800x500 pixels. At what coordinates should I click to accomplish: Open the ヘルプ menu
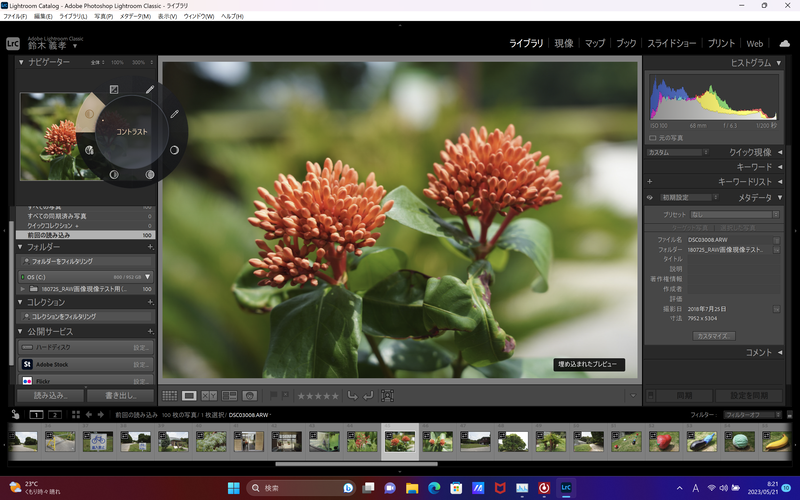click(232, 16)
